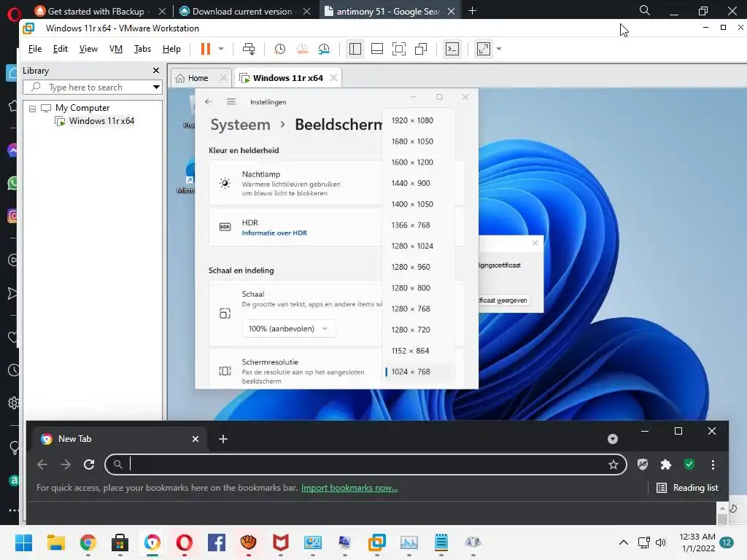Open Informatie over HDR link
Screen dimensions: 747x560
pyautogui.click(x=274, y=233)
